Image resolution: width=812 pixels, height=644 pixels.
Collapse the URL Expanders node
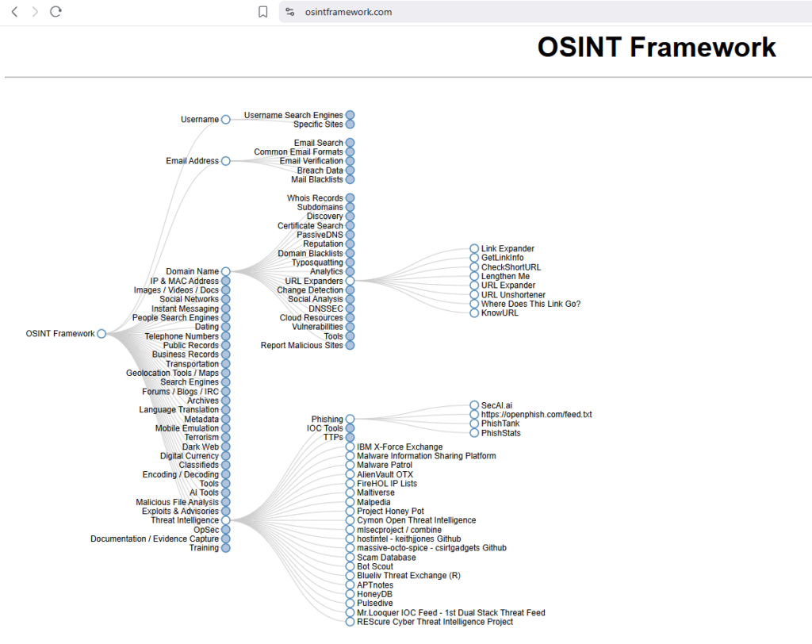coord(350,282)
